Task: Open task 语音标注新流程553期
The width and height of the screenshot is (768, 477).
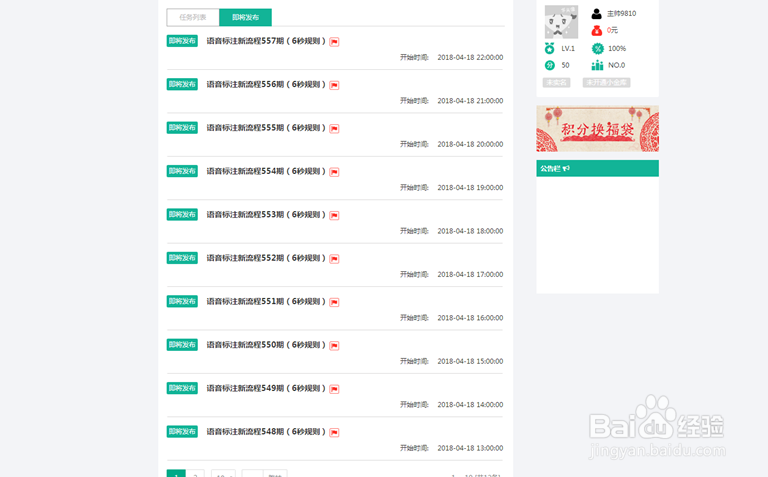Action: click(266, 215)
